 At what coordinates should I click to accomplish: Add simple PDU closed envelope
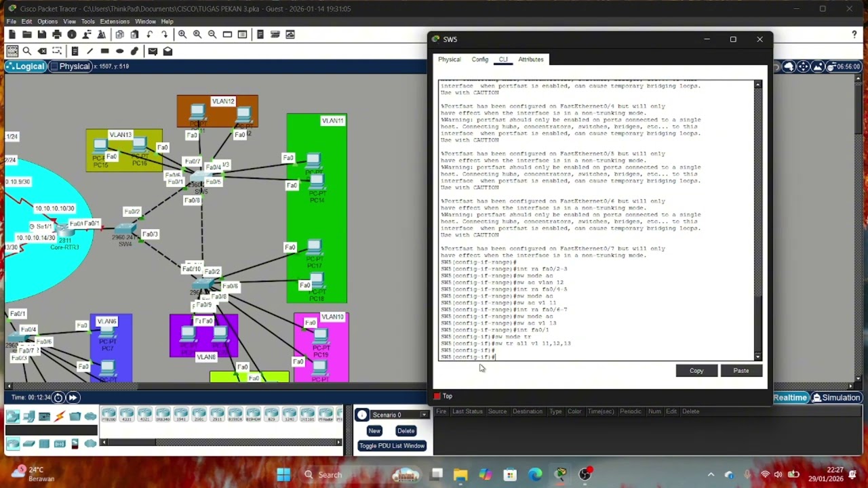[x=153, y=51]
